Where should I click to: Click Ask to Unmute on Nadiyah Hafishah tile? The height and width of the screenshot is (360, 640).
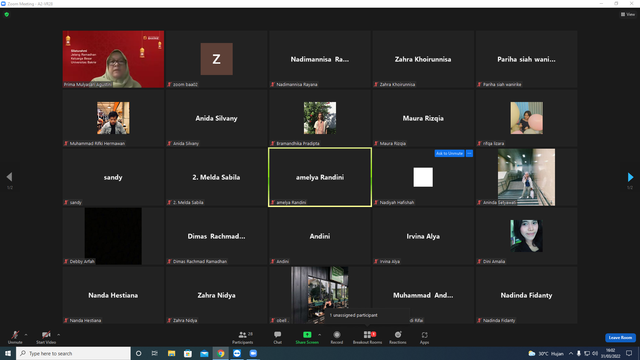point(449,153)
